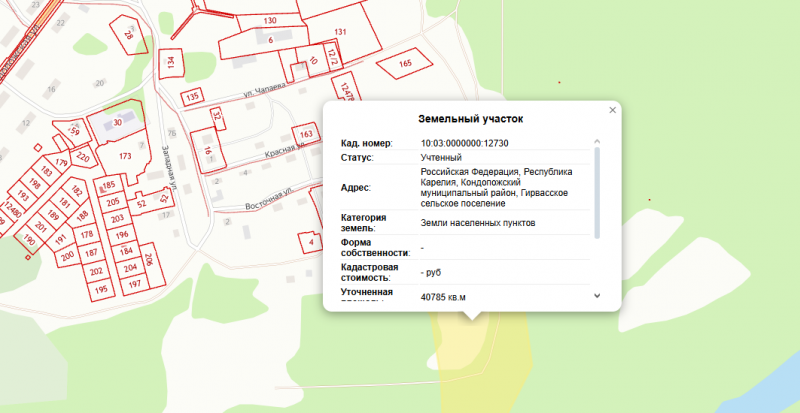Select parcel 4 on the map

311,242
